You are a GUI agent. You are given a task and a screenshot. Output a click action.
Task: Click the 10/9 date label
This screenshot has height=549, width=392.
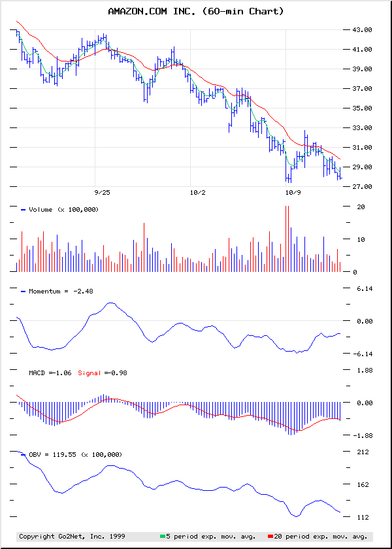293,193
